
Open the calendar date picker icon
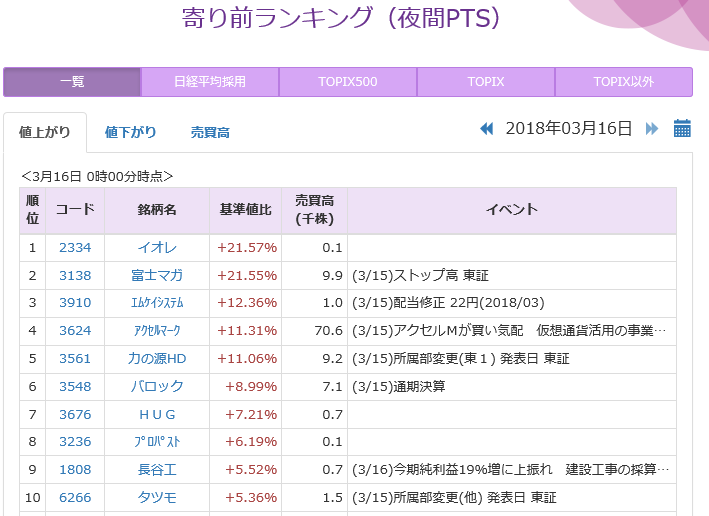(682, 128)
